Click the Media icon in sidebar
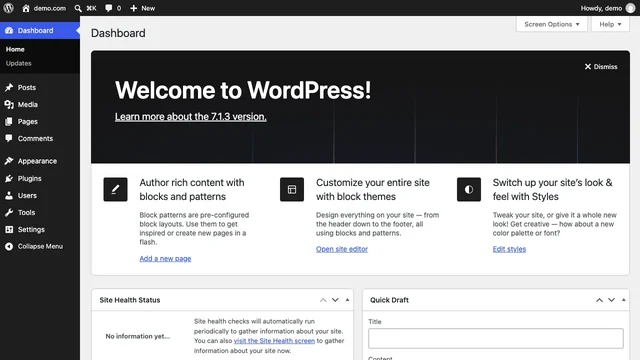The width and height of the screenshot is (640, 360). 9,104
